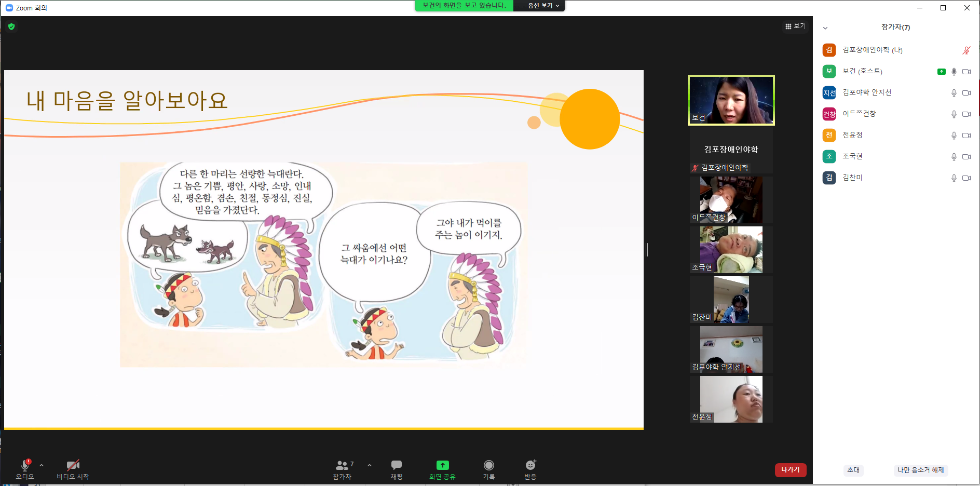Screen dimensions: 980x486
Task: Click the microphone icon for 김포야학 안지선
Action: pyautogui.click(x=954, y=93)
